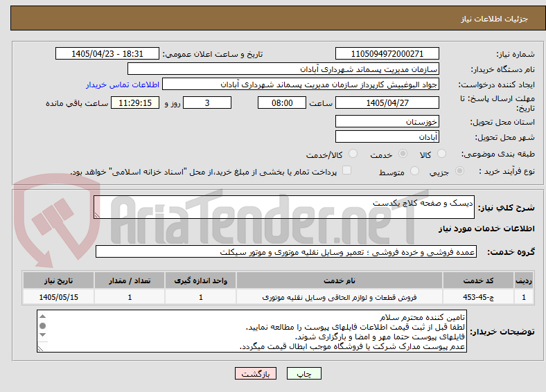
Task: Click the deadline date field 1405/04/27
Action: click(387, 103)
